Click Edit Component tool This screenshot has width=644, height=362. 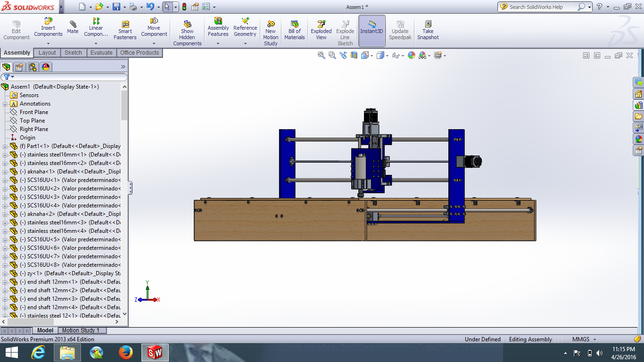pyautogui.click(x=17, y=31)
